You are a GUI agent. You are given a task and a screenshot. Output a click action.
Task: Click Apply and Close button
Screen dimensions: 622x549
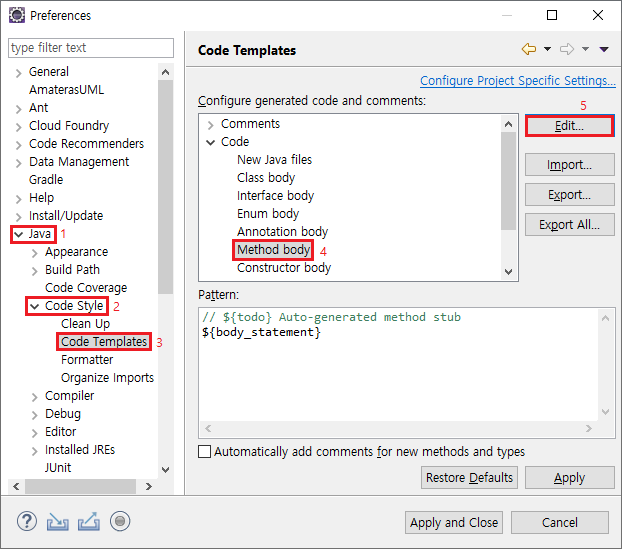coord(454,522)
